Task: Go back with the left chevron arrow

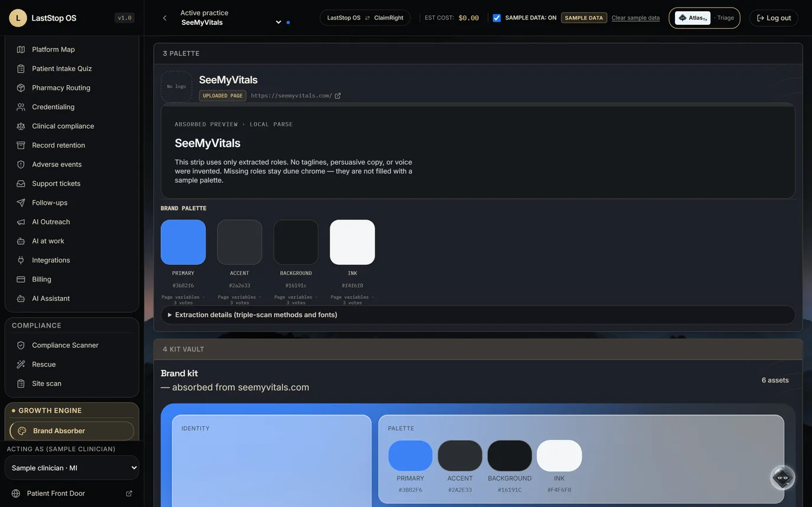Action: tap(165, 18)
